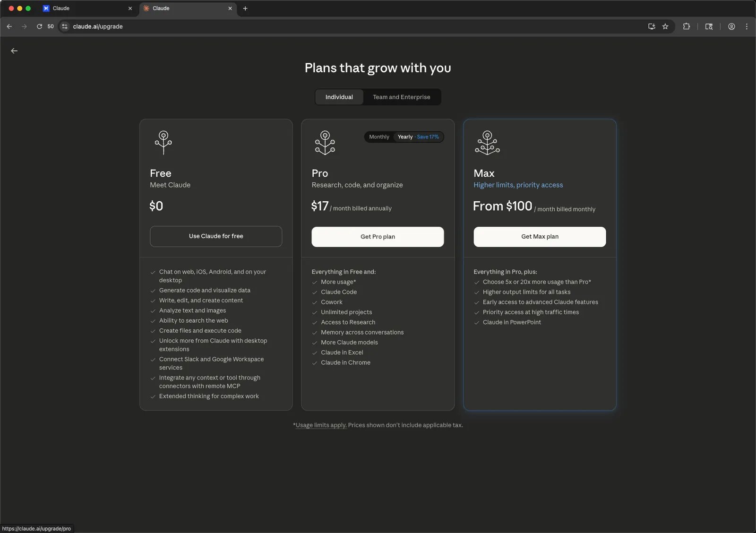Select the Individual plans tab
This screenshot has width=756, height=533.
339,97
